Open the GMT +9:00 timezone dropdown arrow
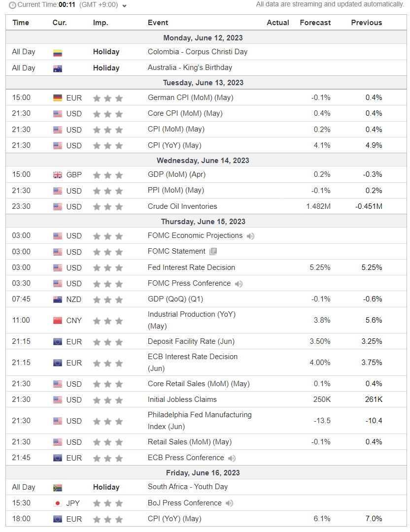The width and height of the screenshot is (410, 532). [x=125, y=6]
